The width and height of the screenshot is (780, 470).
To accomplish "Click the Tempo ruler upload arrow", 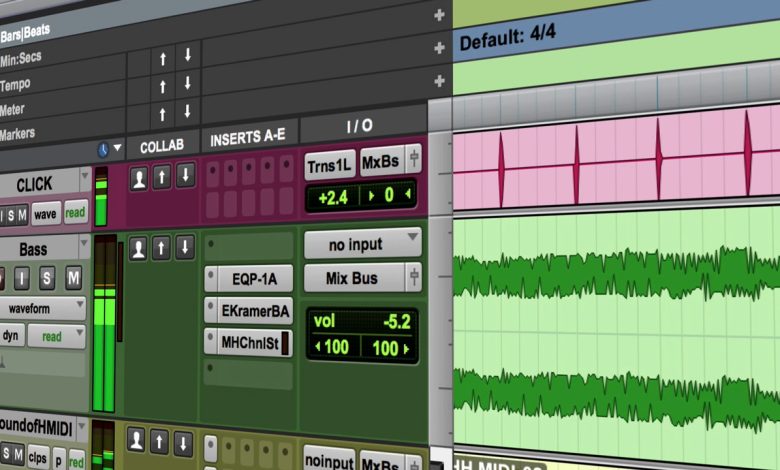I will (163, 59).
